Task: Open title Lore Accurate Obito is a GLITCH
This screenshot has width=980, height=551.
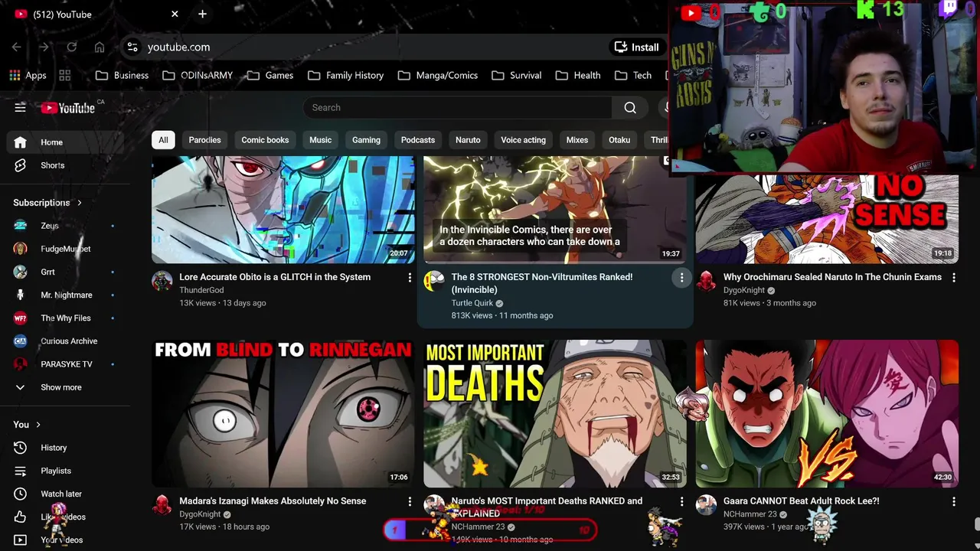Action: (275, 277)
